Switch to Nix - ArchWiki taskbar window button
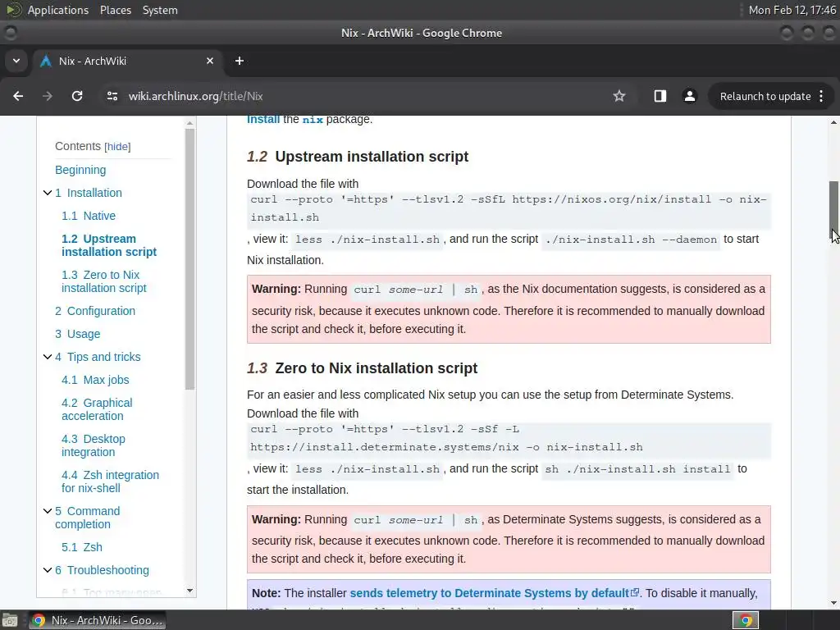This screenshot has width=840, height=630. [x=97, y=620]
